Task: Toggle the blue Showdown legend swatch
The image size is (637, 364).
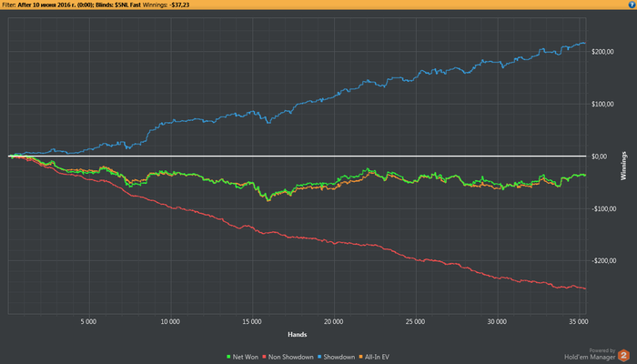Action: click(319, 357)
